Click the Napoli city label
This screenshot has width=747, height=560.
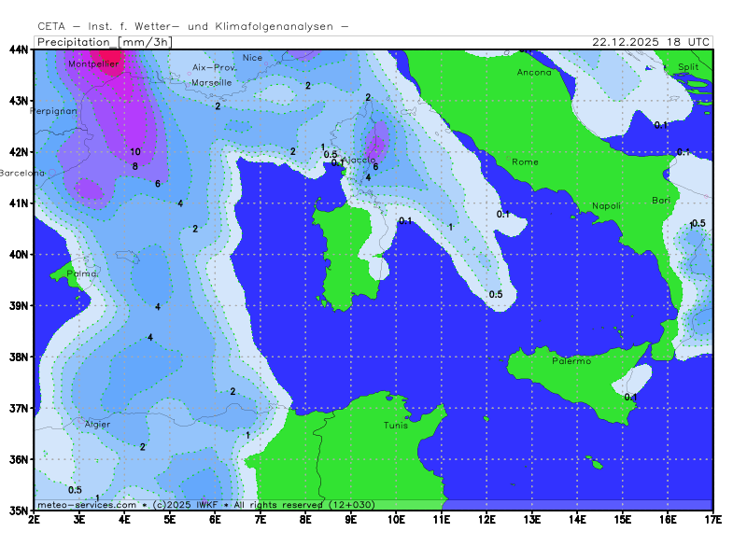pyautogui.click(x=606, y=206)
